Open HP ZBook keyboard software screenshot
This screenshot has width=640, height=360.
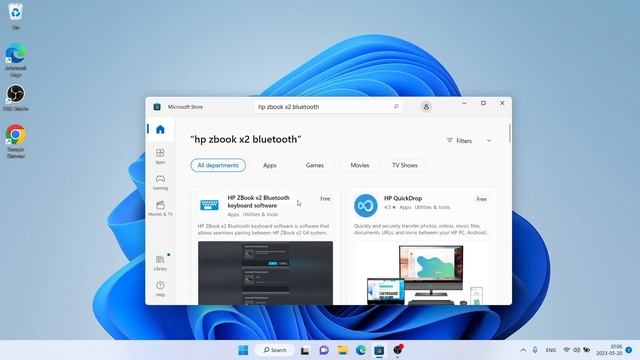(x=265, y=273)
